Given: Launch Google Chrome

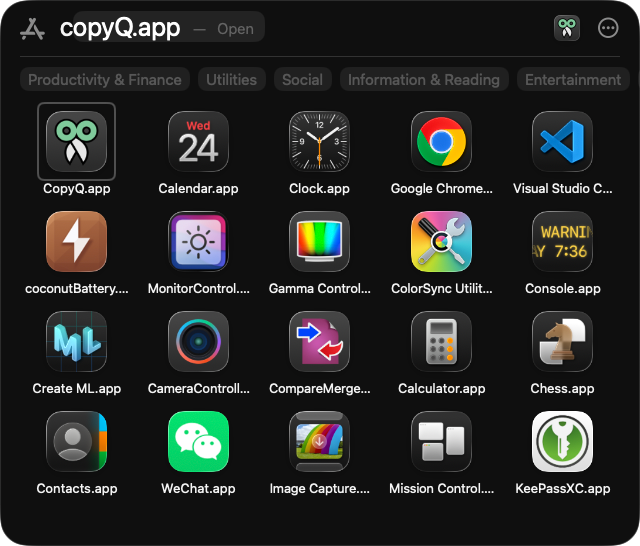Looking at the screenshot, I should point(442,142).
